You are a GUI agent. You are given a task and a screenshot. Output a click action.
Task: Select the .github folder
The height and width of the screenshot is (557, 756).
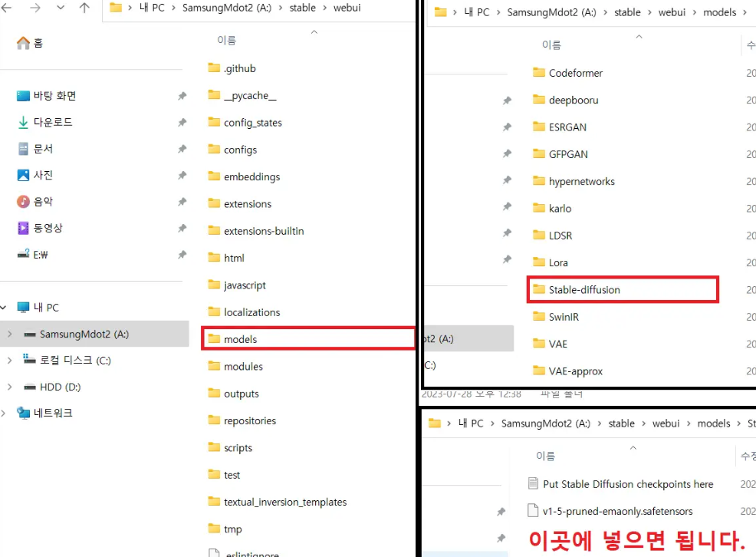(232, 68)
